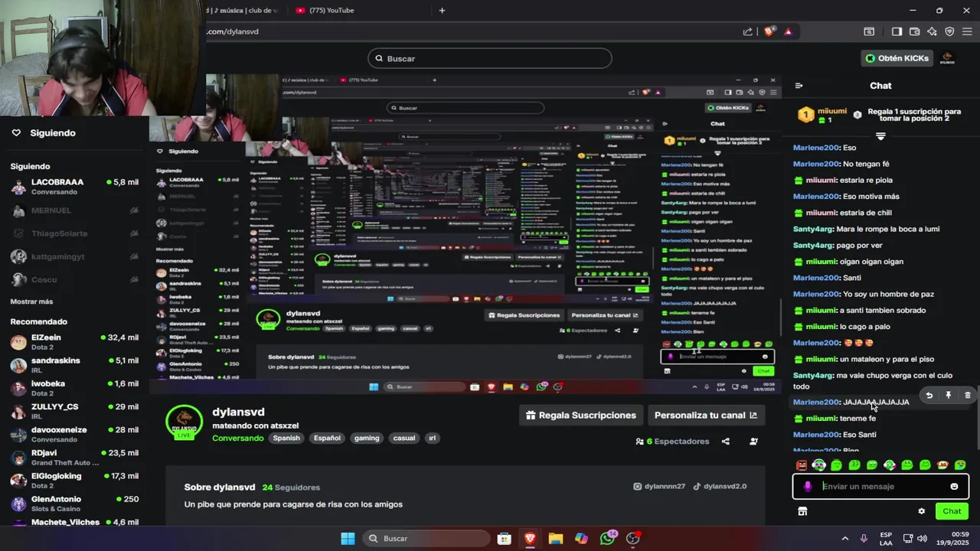The image size is (980, 551).
Task: Click the dylansvd LIVE channel avatar
Action: (185, 422)
